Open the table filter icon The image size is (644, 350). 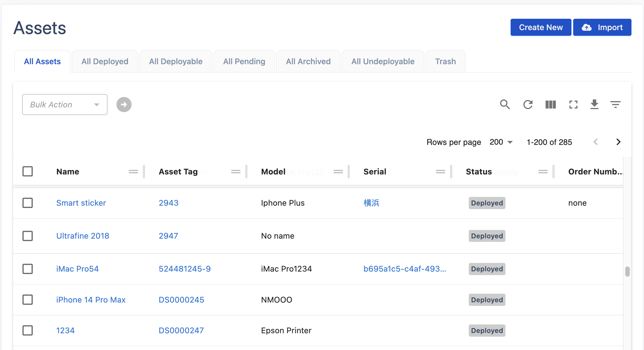tap(616, 105)
